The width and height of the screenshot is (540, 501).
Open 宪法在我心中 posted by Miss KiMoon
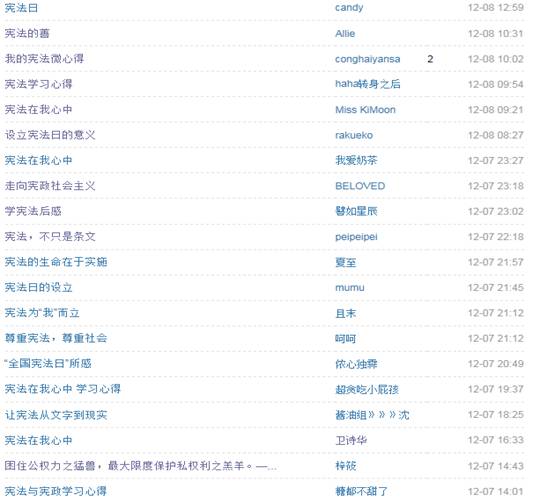point(38,109)
